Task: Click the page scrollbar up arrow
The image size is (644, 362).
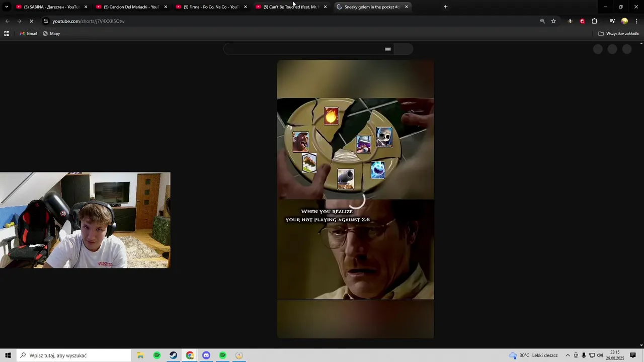Action: (641, 44)
